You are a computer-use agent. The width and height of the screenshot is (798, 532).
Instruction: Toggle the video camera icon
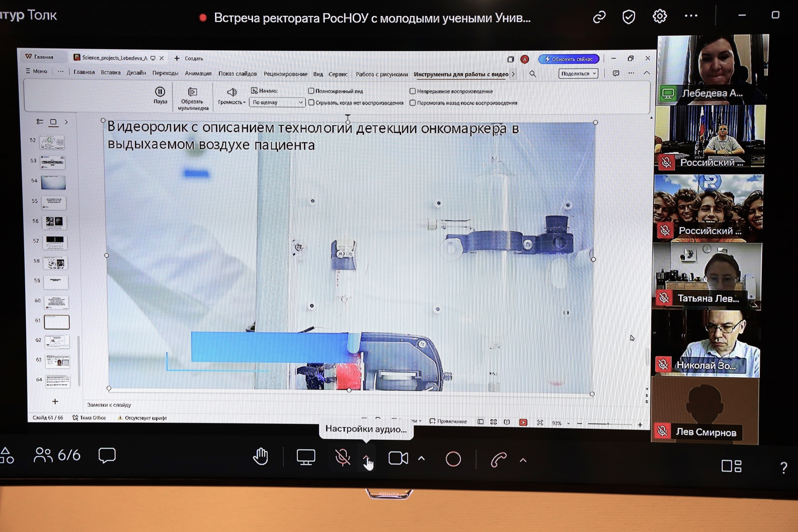[398, 458]
